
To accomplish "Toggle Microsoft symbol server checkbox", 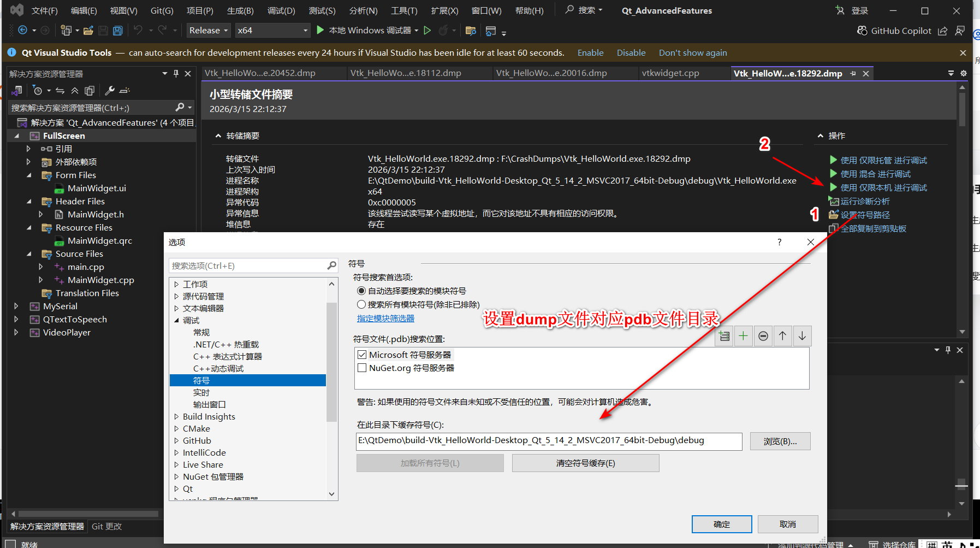I will [x=361, y=355].
